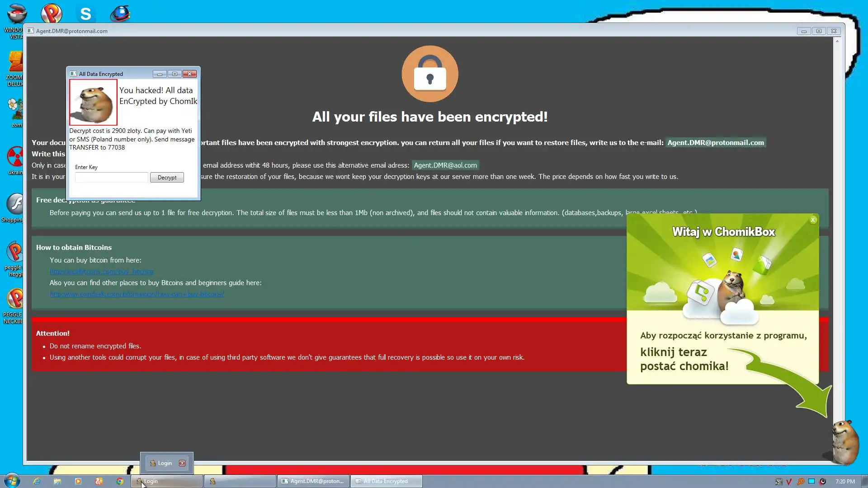Click the scrollbar up arrow in ransom window
Image resolution: width=868 pixels, height=488 pixels.
pos(837,41)
